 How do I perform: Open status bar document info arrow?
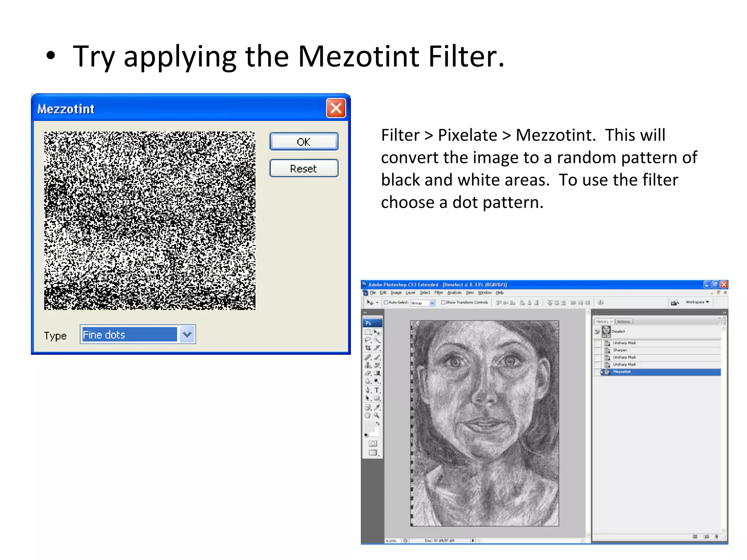click(473, 541)
